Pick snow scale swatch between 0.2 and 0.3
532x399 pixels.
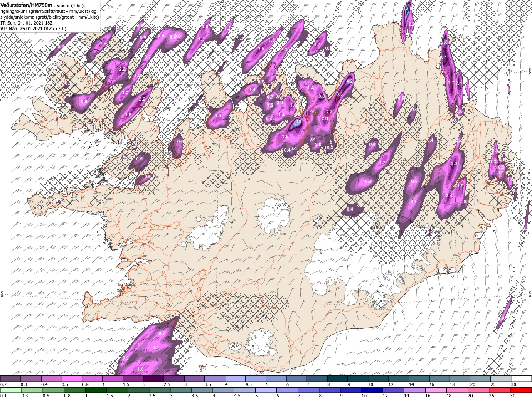(10, 379)
